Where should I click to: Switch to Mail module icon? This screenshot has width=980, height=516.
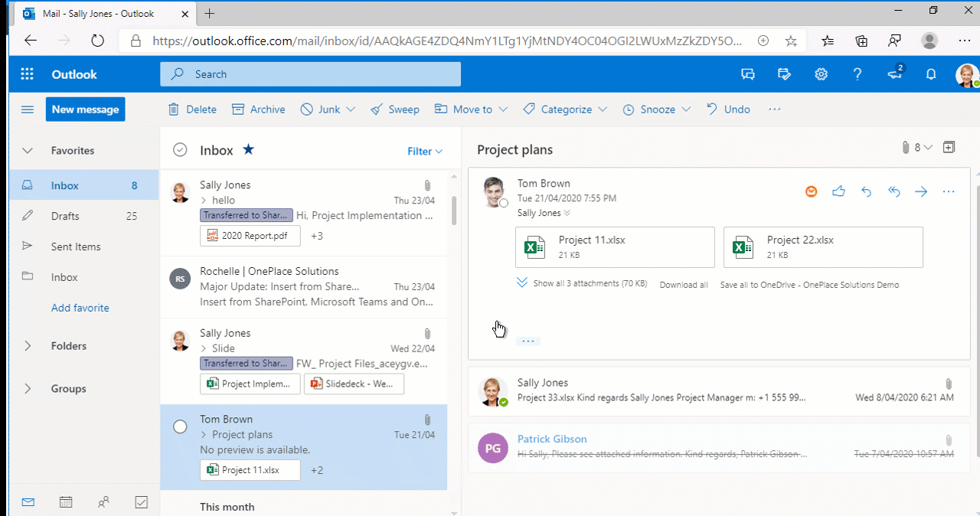28,502
